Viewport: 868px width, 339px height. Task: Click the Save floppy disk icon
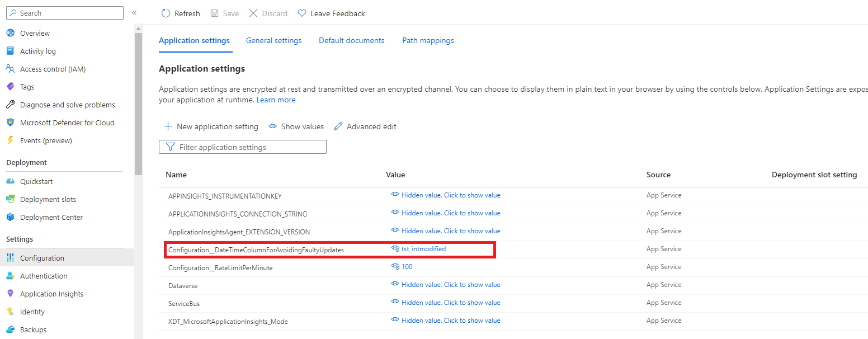pyautogui.click(x=215, y=13)
